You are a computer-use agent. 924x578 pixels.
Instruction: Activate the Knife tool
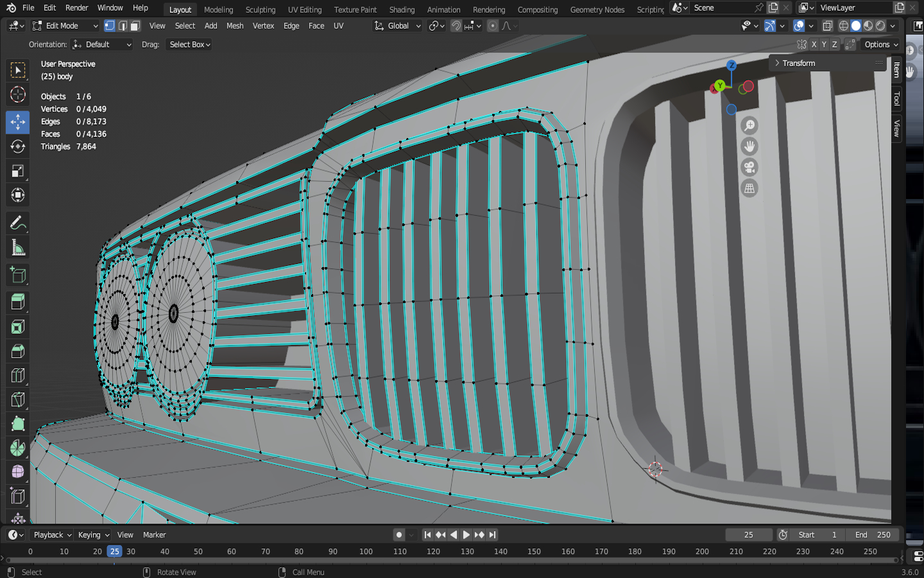click(x=18, y=400)
